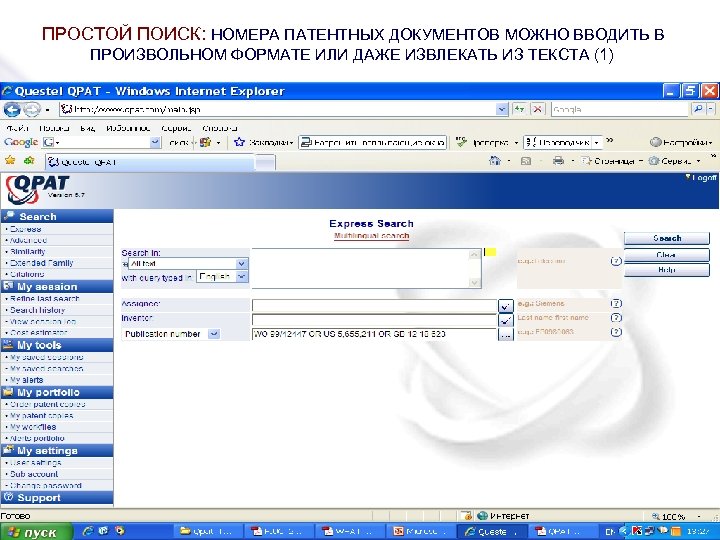This screenshot has height=540, width=720.
Task: Open the Help (Справка) menu
Action: point(219,128)
